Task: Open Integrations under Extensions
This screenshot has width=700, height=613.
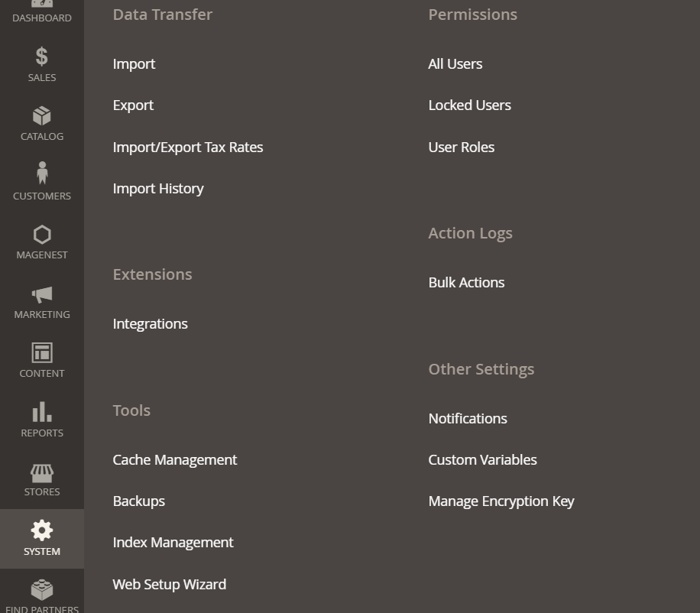Action: tap(150, 323)
